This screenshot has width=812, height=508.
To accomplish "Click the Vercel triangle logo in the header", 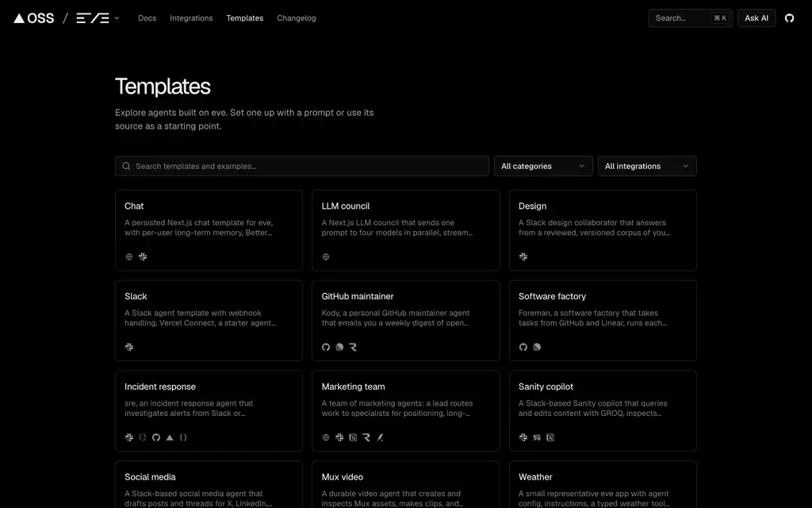I will (19, 18).
